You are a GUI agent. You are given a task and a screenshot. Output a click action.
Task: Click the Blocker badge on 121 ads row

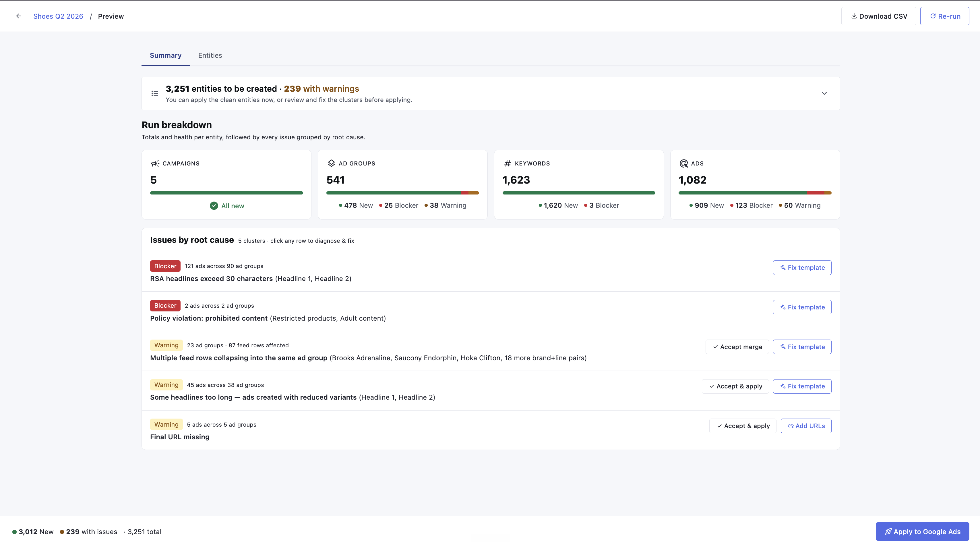tap(165, 266)
